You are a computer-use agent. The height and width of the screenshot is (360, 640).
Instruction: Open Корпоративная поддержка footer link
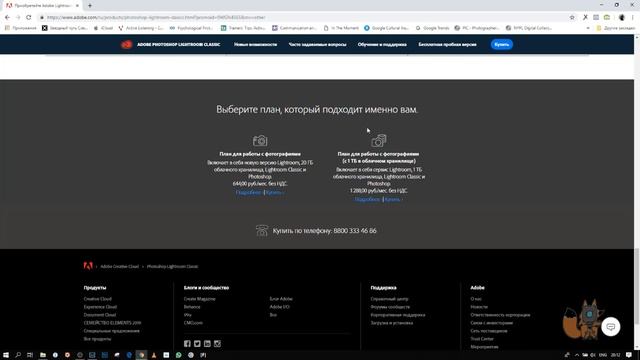click(x=398, y=315)
